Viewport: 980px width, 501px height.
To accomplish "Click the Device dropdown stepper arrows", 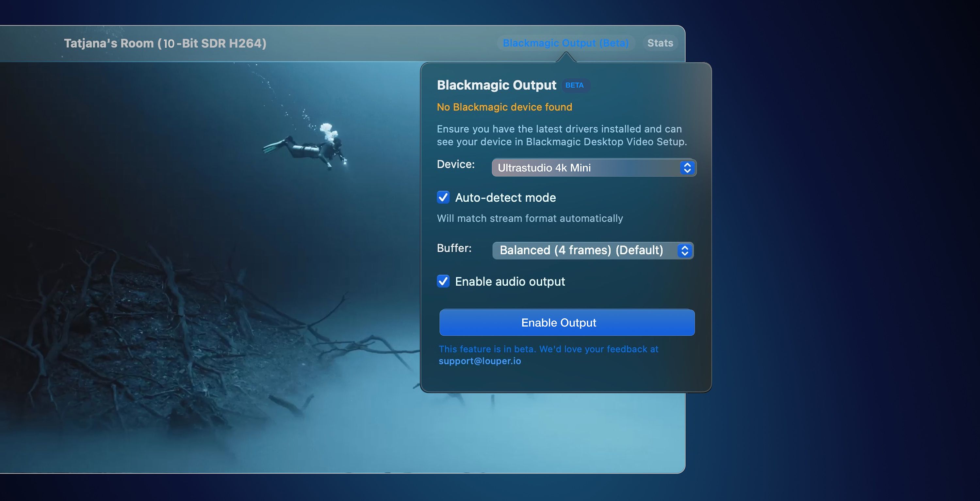I will 687,168.
